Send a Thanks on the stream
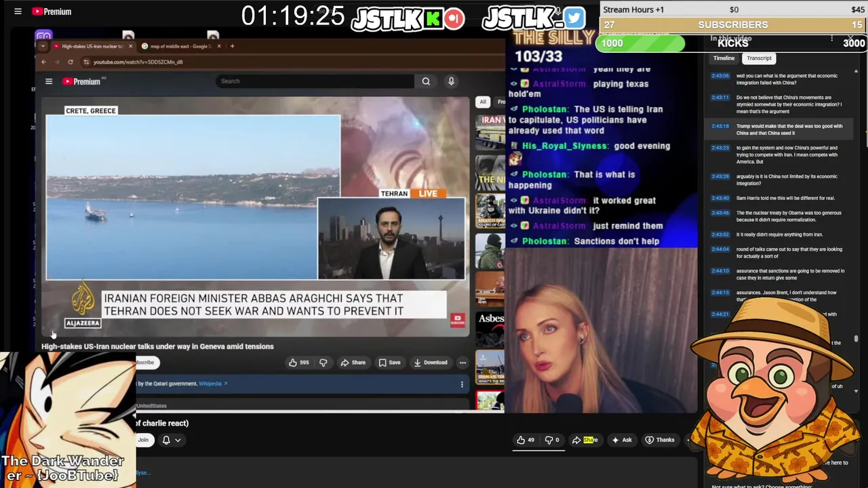This screenshot has width=868, height=488. pos(659,440)
